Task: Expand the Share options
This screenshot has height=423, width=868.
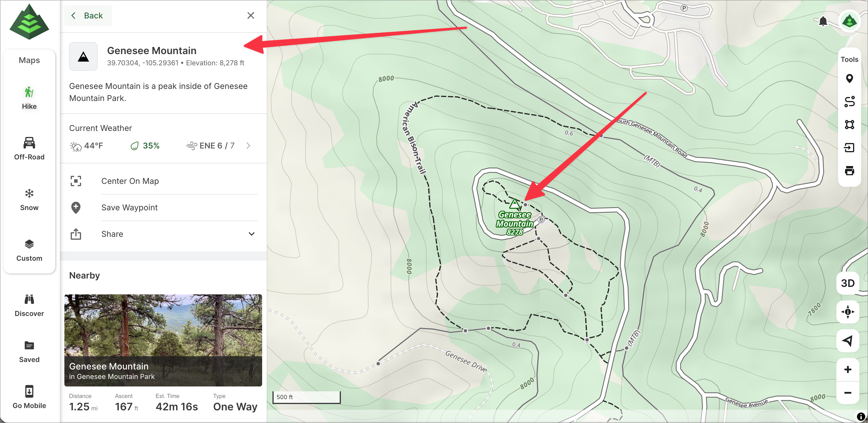Action: click(251, 234)
